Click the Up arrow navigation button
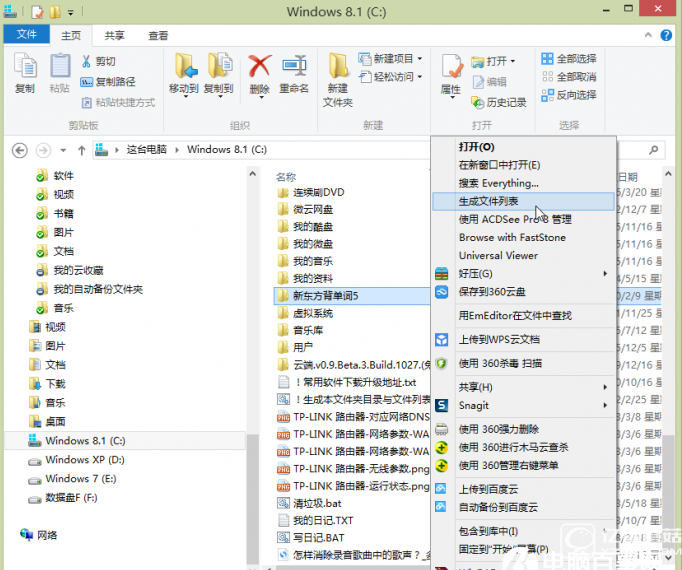 pyautogui.click(x=79, y=150)
